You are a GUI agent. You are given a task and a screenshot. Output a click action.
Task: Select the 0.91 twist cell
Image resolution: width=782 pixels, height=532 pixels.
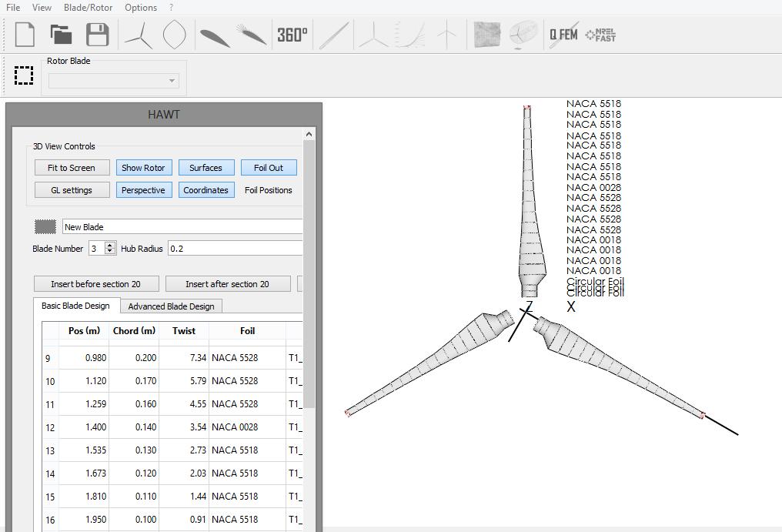coord(184,519)
